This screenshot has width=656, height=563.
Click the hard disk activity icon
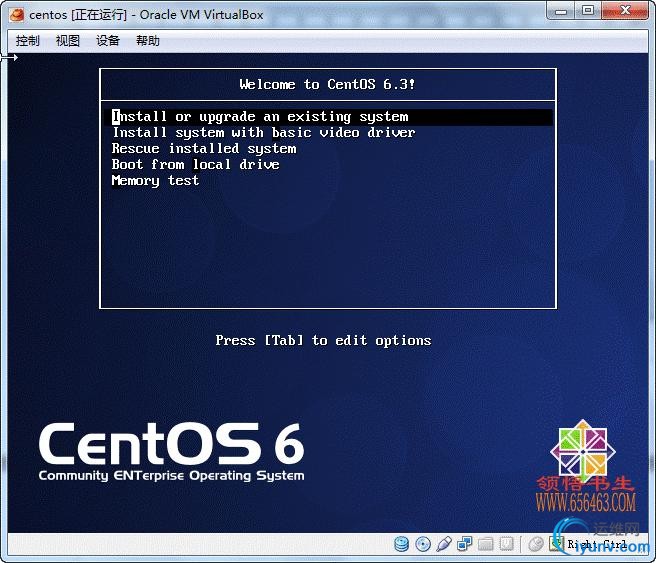click(x=402, y=544)
